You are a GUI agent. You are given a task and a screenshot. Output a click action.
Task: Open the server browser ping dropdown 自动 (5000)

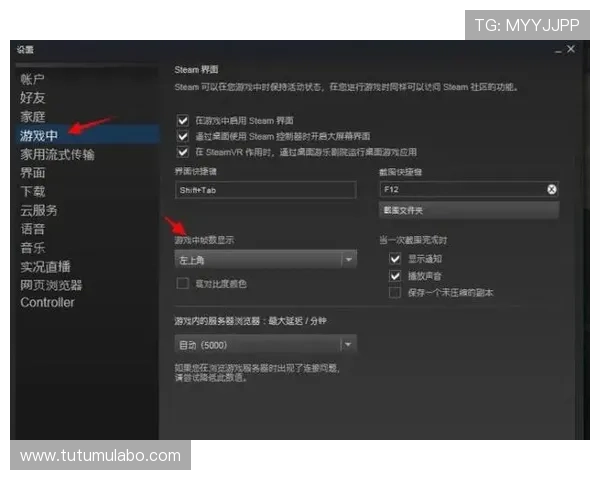[x=266, y=345]
